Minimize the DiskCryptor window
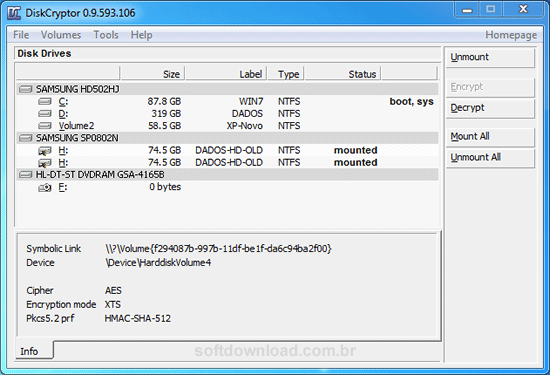 pos(467,9)
